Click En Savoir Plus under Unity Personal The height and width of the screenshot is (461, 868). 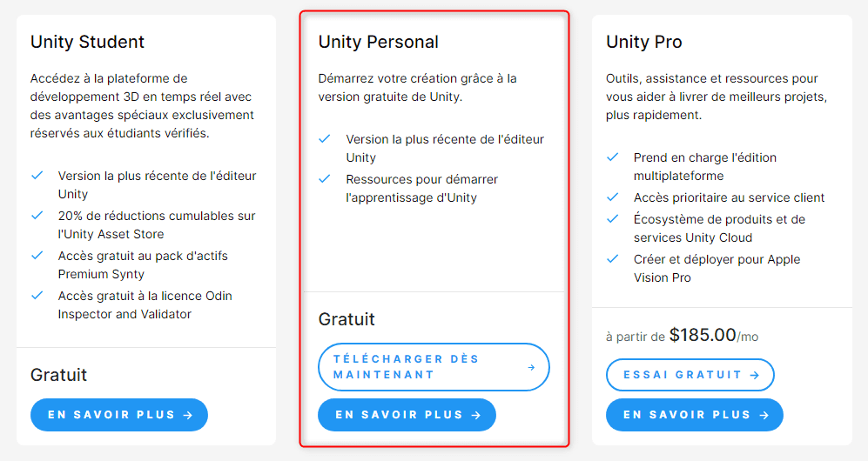coord(407,415)
